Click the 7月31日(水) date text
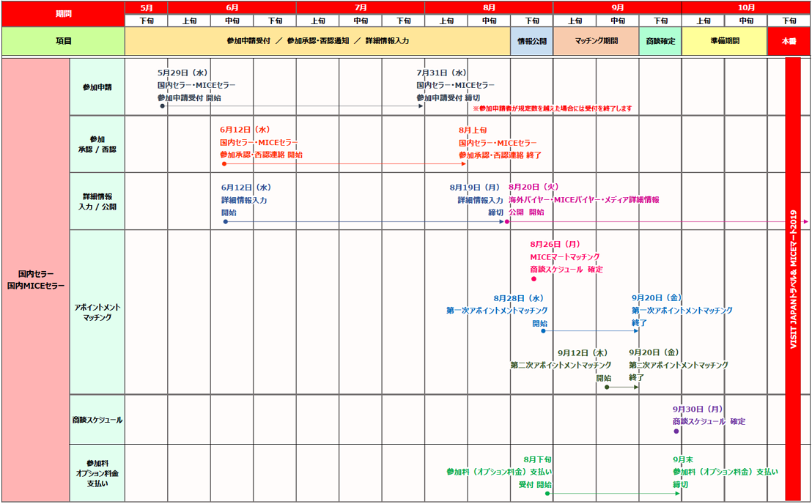The image size is (812, 504). tap(442, 73)
